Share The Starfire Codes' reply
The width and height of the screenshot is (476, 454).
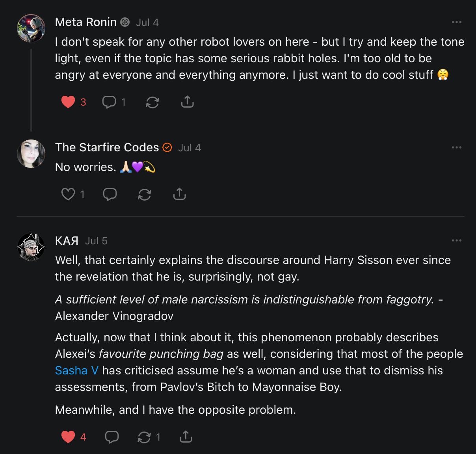tap(179, 194)
